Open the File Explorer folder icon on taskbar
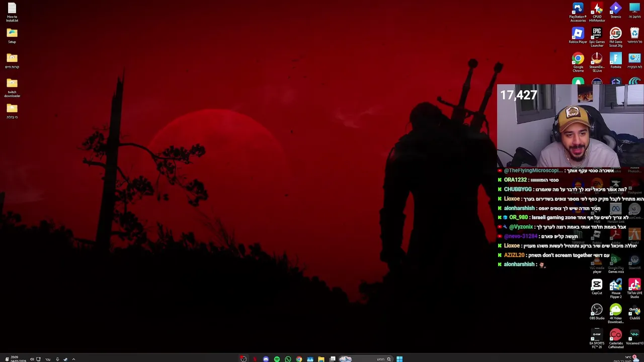Image resolution: width=644 pixels, height=362 pixels. tap(321, 359)
